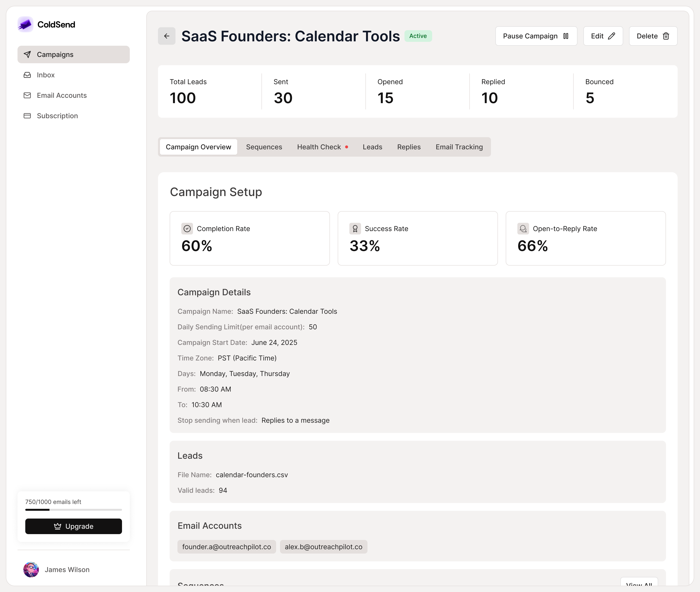Viewport: 700px width, 592px height.
Task: Click the Sent value 30
Action: pyautogui.click(x=283, y=98)
